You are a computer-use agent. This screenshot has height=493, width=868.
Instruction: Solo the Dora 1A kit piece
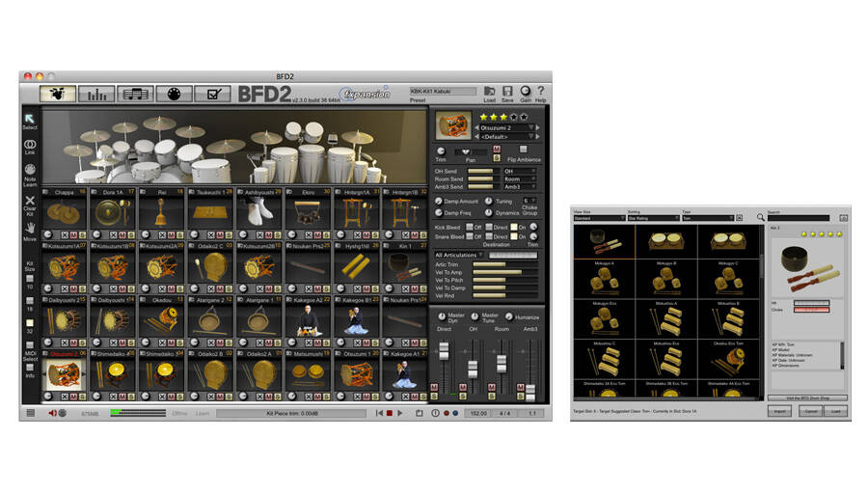(131, 234)
